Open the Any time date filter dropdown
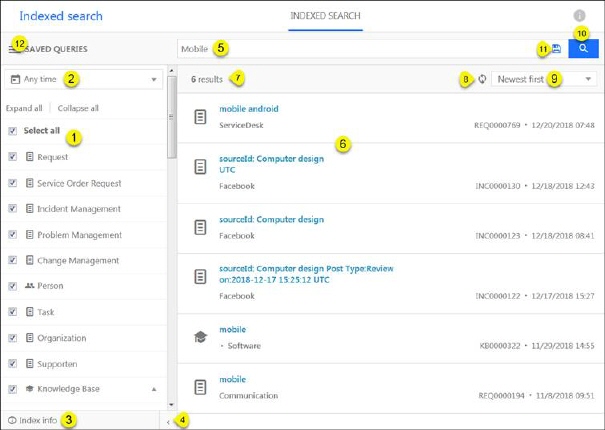 pyautogui.click(x=84, y=79)
